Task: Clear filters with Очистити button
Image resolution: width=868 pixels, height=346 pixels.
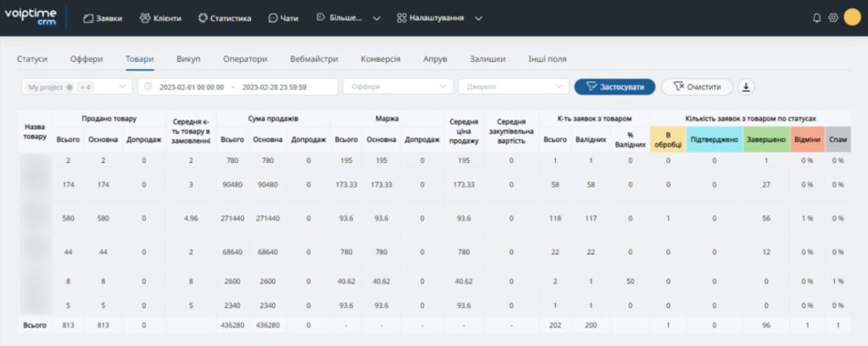Action: coord(697,86)
